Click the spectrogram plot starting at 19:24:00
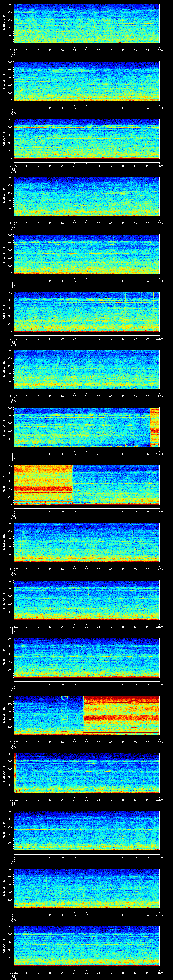173x980 pixels. (86, 600)
